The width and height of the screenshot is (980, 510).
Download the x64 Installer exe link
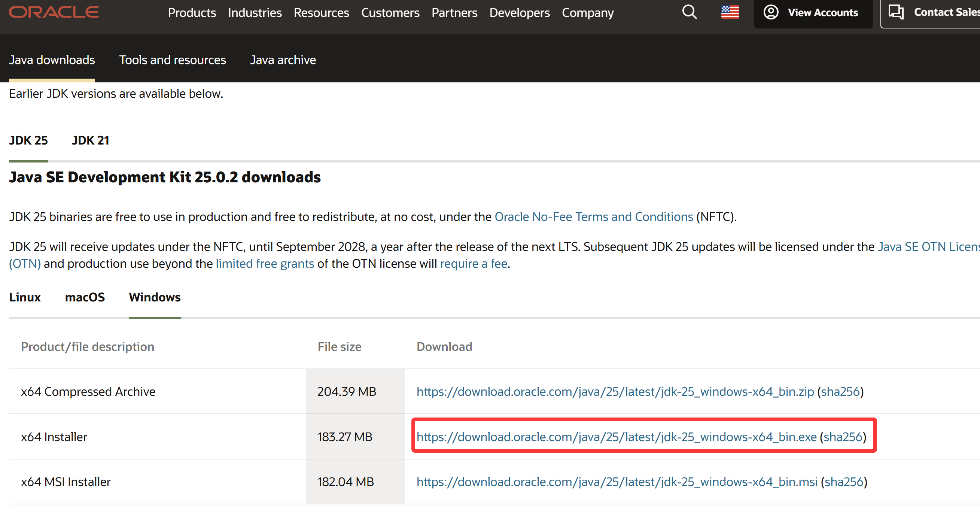616,437
